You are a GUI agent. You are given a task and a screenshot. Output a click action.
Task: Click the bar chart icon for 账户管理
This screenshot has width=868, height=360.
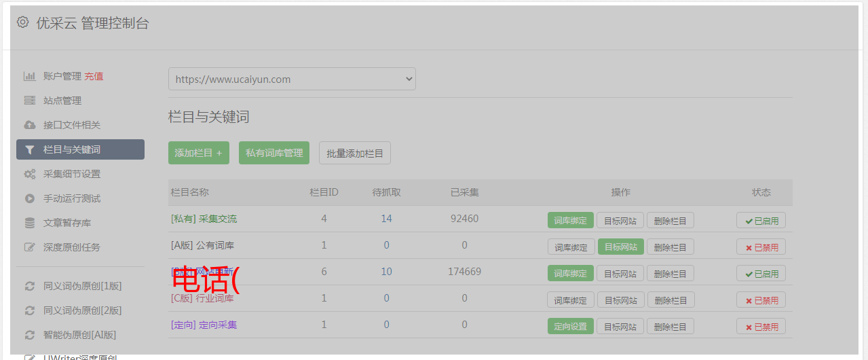pyautogui.click(x=30, y=76)
